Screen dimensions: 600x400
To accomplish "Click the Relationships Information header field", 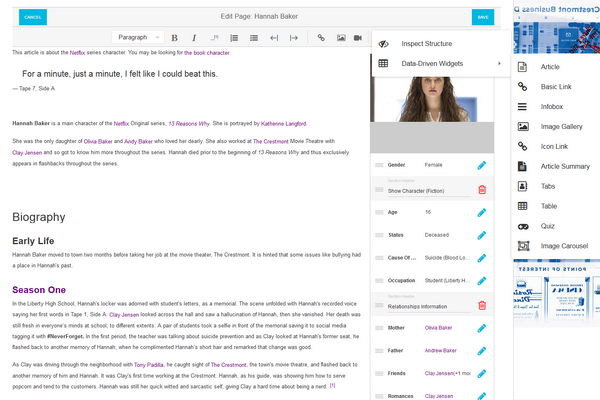I will [429, 307].
